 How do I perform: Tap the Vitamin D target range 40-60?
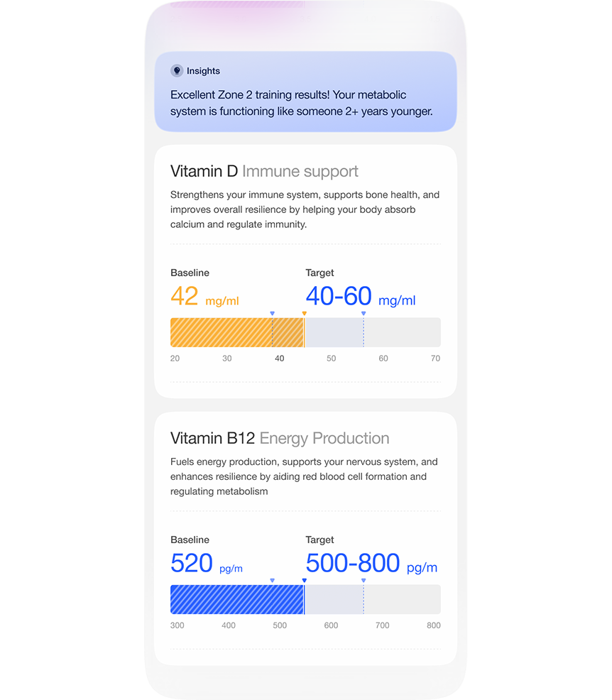click(x=339, y=296)
